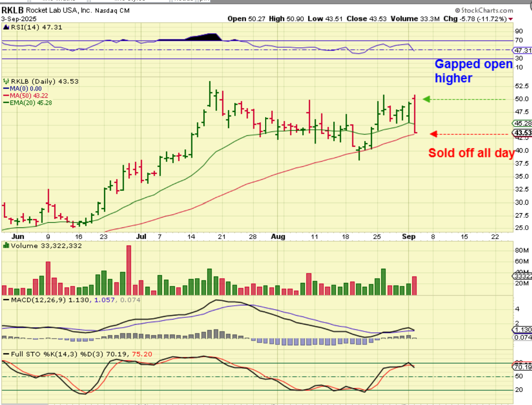Image resolution: width=532 pixels, height=405 pixels.
Task: Click the tallest red volume bar in late June
Action: pos(128,270)
